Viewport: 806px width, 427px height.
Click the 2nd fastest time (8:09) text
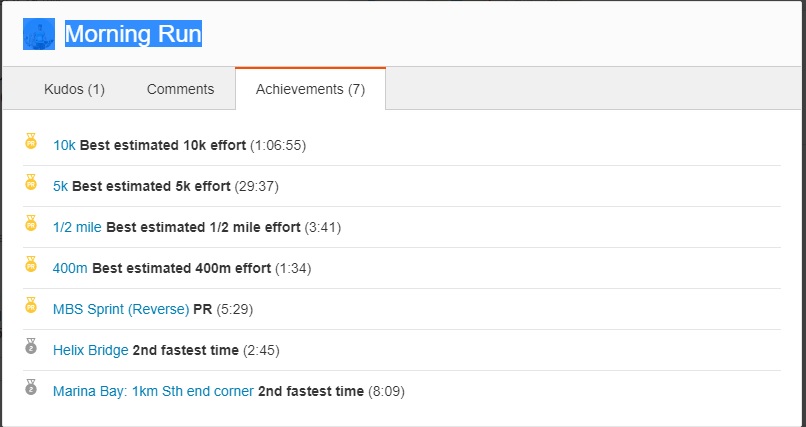332,392
